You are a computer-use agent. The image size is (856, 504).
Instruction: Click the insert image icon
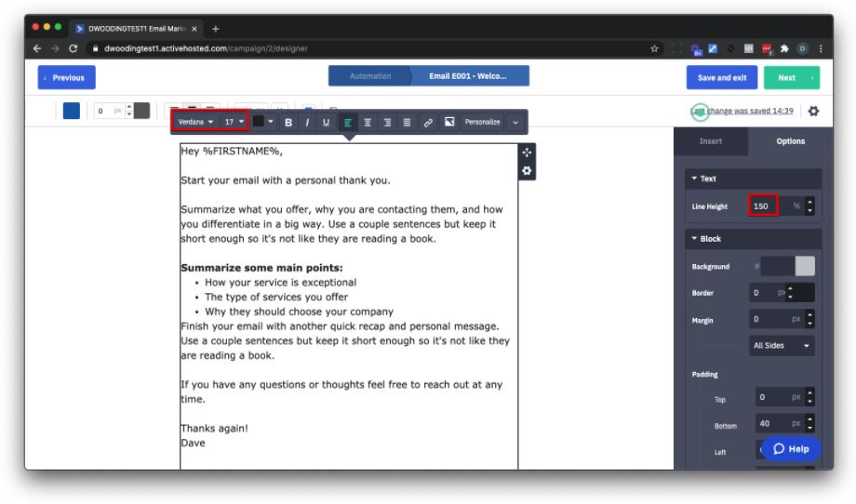pyautogui.click(x=449, y=122)
